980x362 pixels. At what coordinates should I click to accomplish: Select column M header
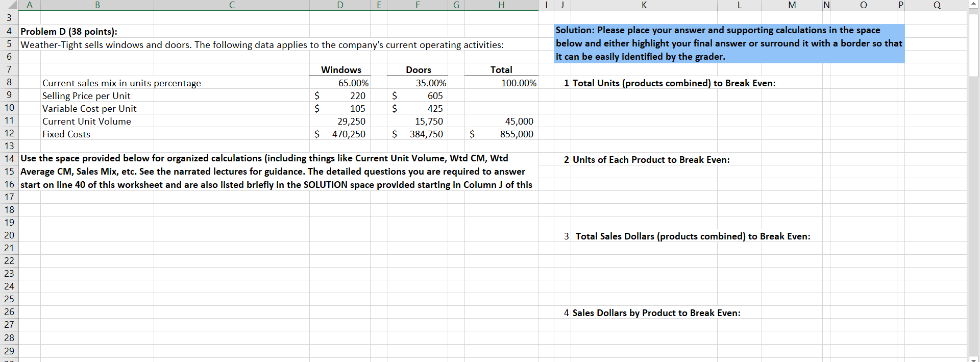pyautogui.click(x=792, y=5)
